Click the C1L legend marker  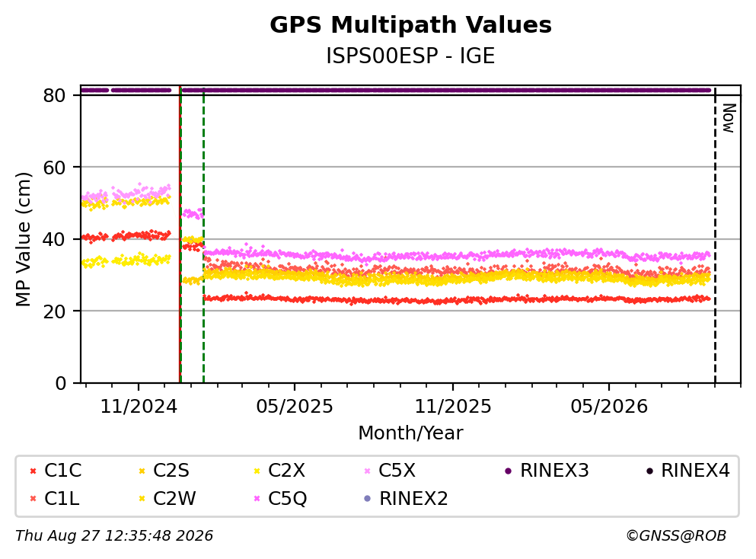[33, 499]
